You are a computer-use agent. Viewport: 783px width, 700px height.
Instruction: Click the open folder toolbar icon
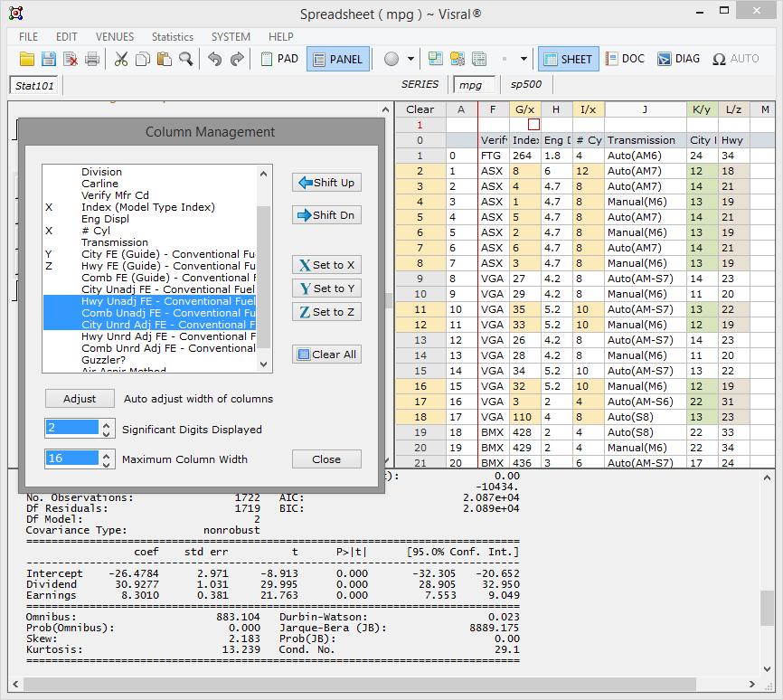point(27,60)
